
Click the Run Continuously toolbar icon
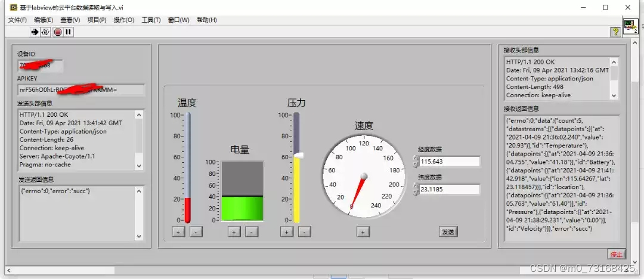tap(45, 32)
